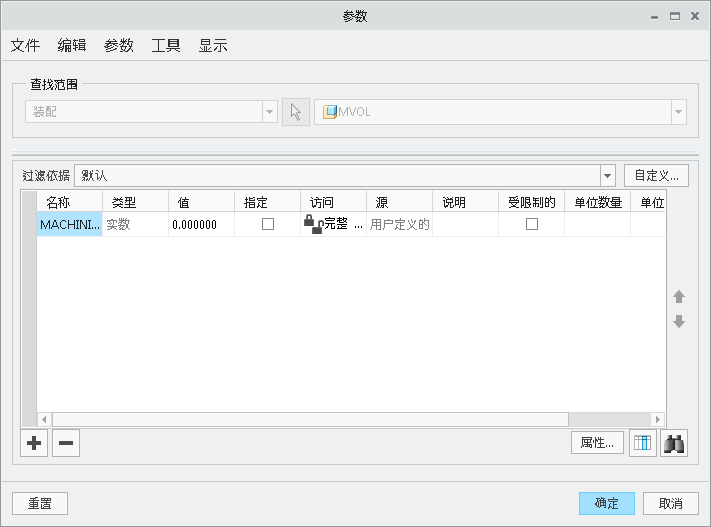Image resolution: width=711 pixels, height=527 pixels.
Task: Select the 0.000000 value cell
Action: (x=200, y=225)
